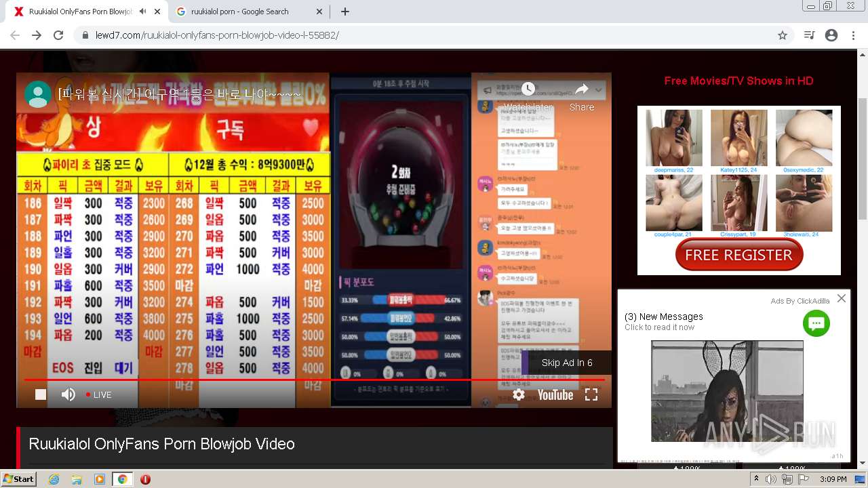Screen dimensions: 868x488
Task: Open video settings gear
Action: point(519,394)
